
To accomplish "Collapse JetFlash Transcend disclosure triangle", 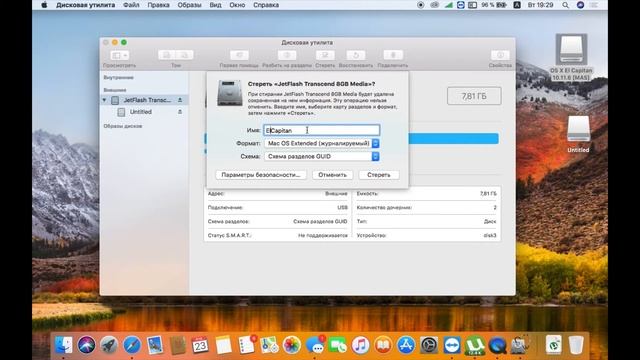I will [x=104, y=100].
